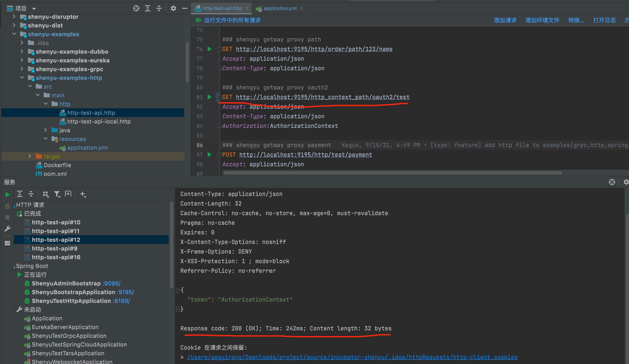Fold the request block at line 87

(219, 155)
